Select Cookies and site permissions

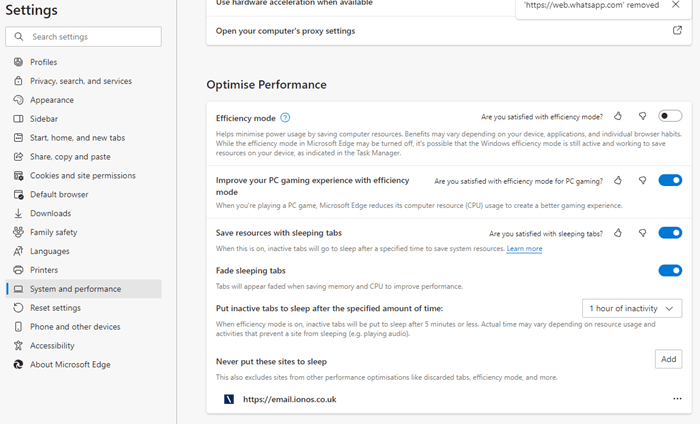[x=83, y=175]
